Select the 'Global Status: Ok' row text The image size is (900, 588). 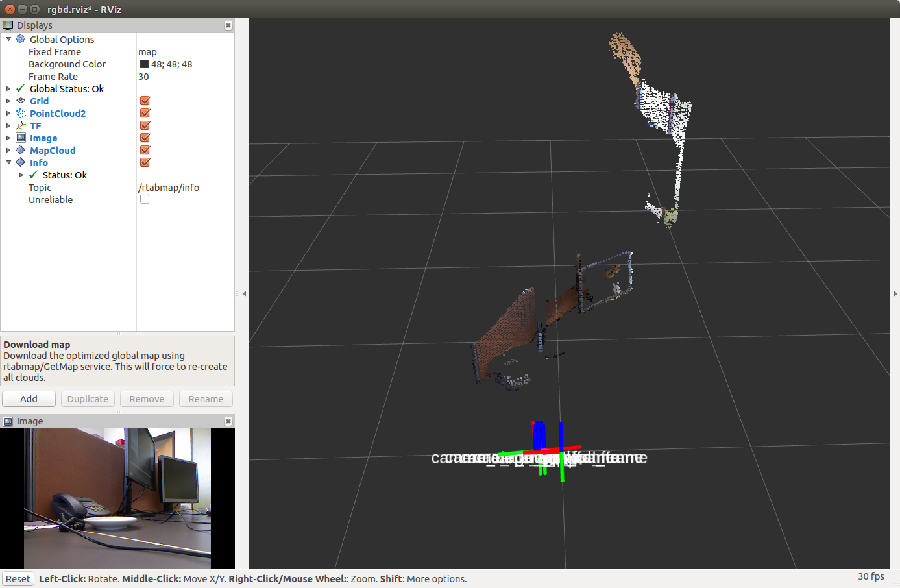(x=67, y=89)
